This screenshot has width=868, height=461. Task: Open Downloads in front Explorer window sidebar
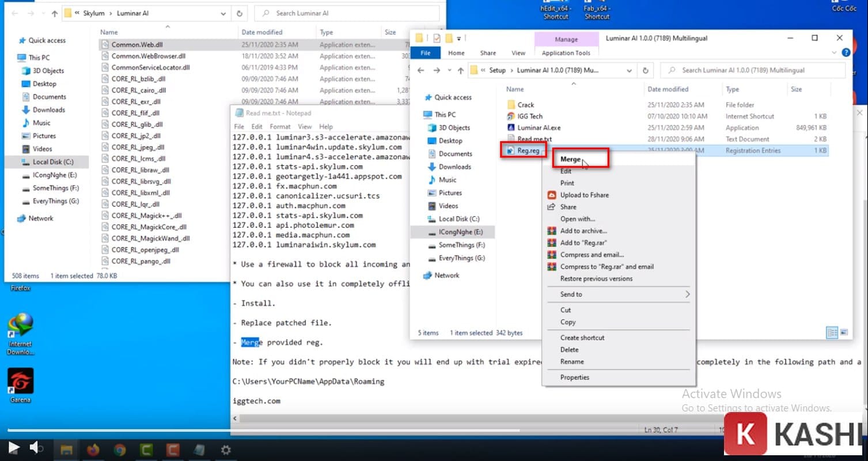[x=454, y=167]
